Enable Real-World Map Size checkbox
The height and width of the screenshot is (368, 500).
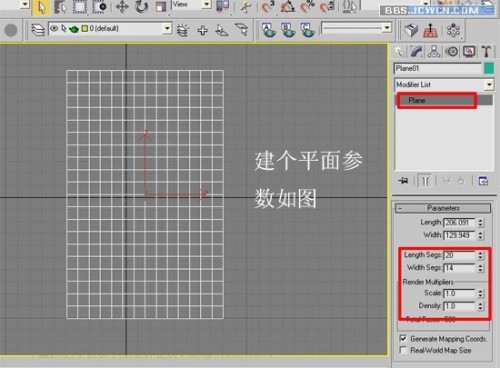click(x=403, y=350)
